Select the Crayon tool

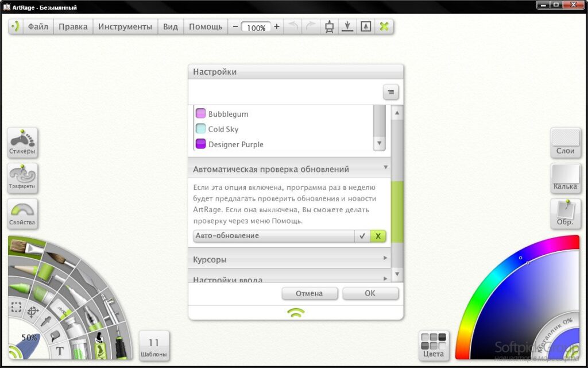20,289
